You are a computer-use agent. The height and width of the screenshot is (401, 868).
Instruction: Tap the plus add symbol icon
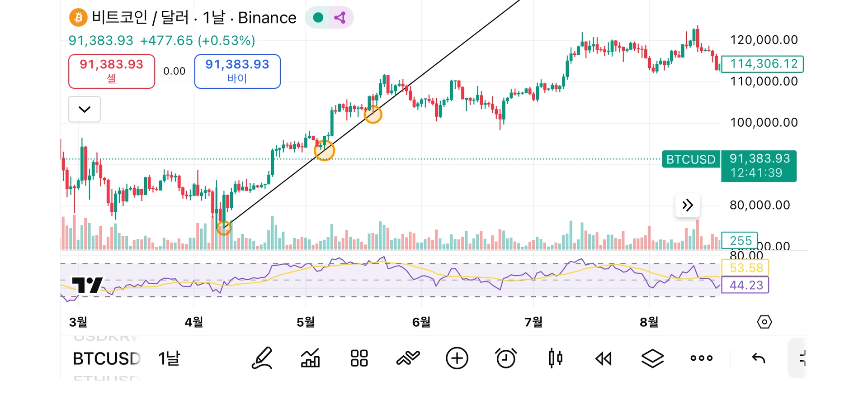(x=457, y=358)
